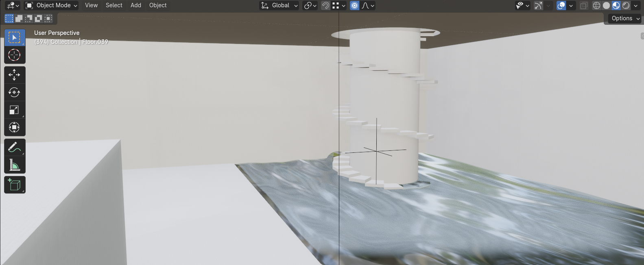This screenshot has width=644, height=265.
Task: Toggle snapping magnet icon
Action: [x=325, y=5]
